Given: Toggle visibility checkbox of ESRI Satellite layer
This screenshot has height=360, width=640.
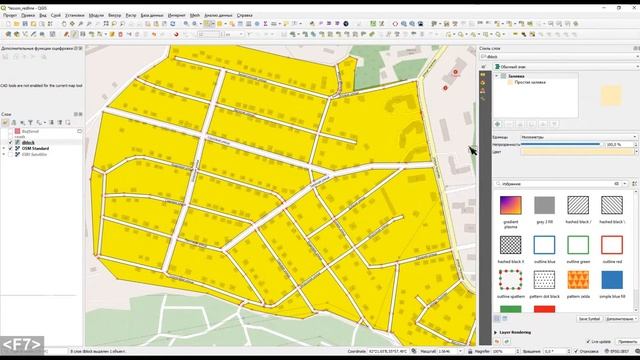Looking at the screenshot, I should pyautogui.click(x=11, y=155).
